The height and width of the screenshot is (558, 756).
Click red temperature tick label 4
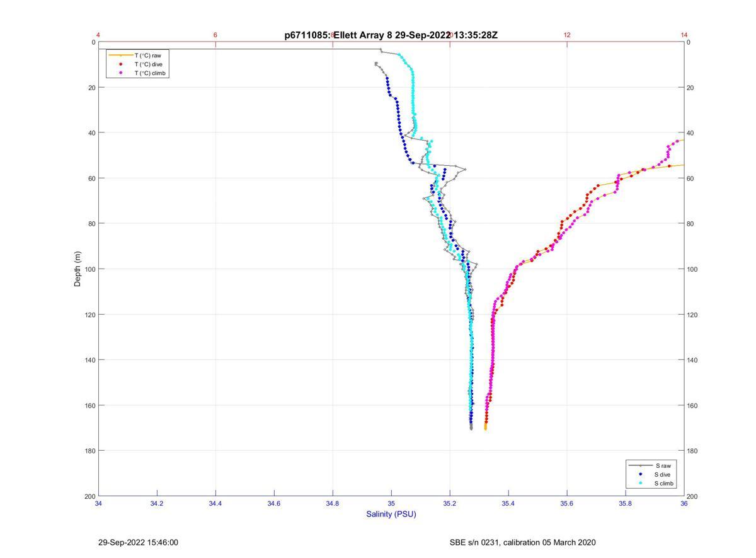[98, 35]
